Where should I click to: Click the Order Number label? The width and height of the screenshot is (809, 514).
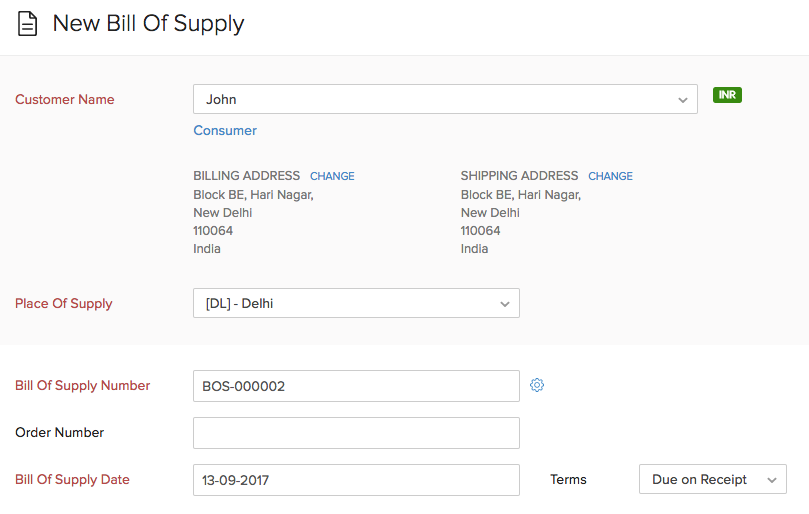pos(60,433)
